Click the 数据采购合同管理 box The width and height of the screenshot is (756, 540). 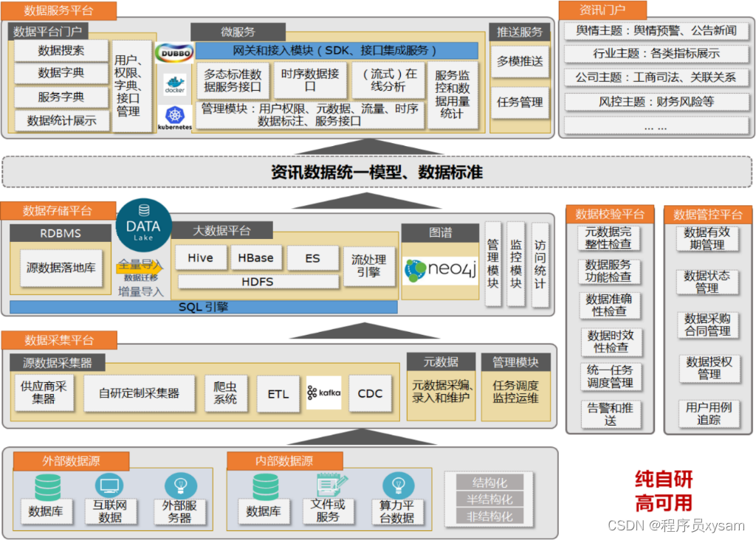tap(707, 325)
